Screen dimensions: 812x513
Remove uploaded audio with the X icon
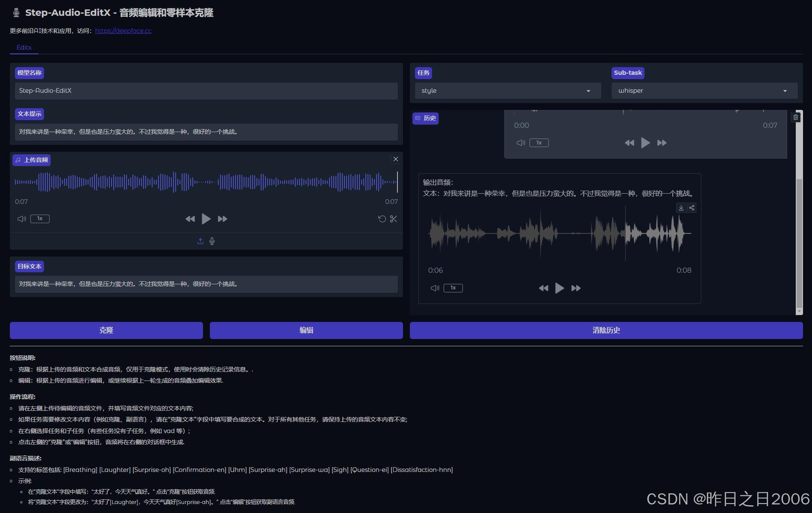coord(396,159)
